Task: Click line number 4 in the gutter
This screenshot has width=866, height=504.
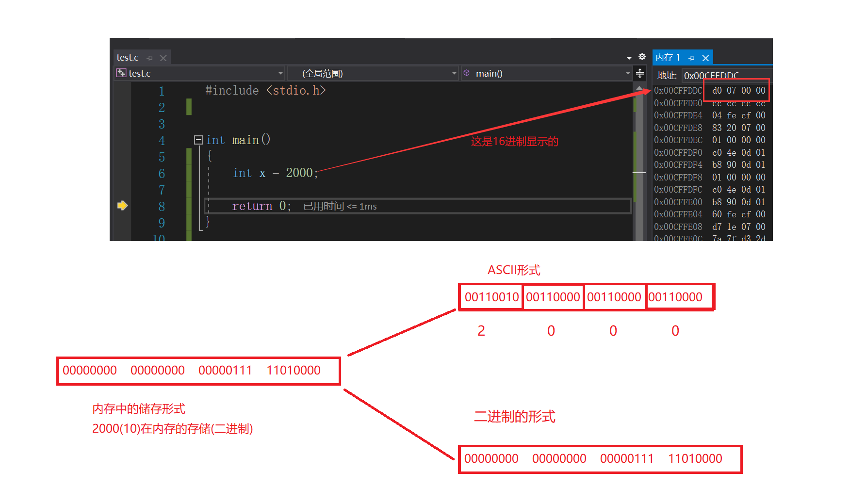Action: pos(162,141)
